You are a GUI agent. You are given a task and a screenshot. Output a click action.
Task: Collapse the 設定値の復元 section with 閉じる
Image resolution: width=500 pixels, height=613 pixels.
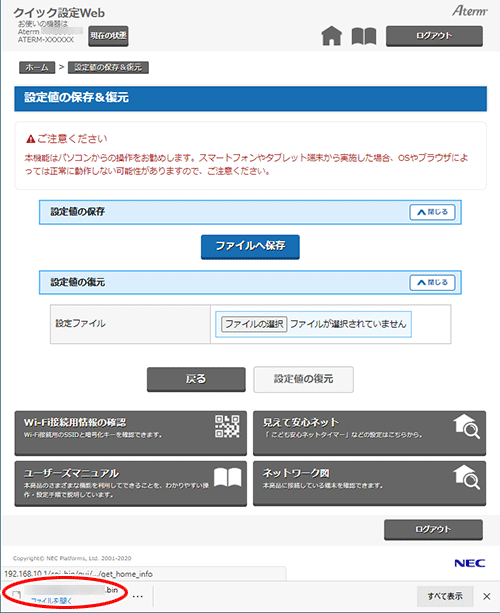[432, 282]
